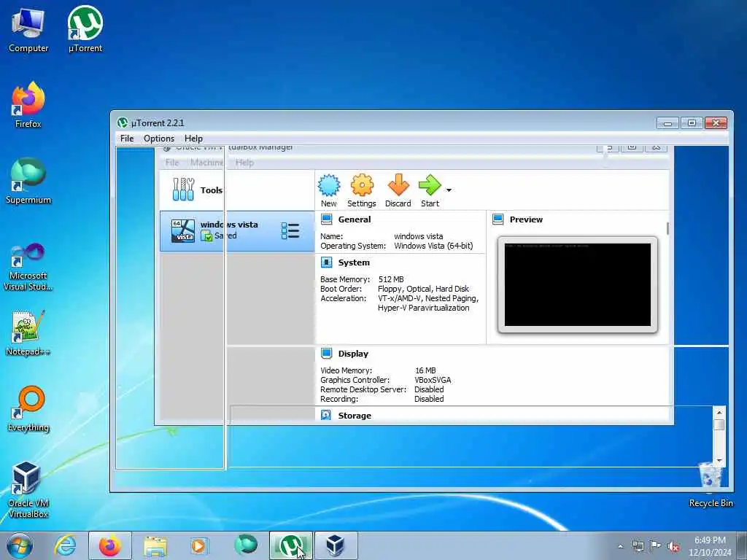Click the Preview panel header icon
Image resolution: width=747 pixels, height=560 pixels.
click(498, 219)
